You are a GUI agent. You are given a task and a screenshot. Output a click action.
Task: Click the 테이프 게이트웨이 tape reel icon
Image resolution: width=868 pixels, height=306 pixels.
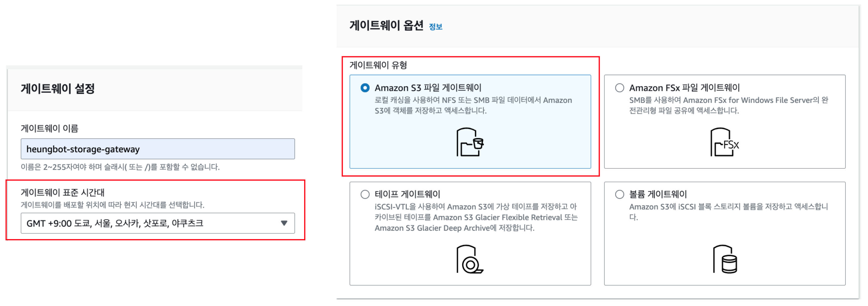click(x=469, y=260)
